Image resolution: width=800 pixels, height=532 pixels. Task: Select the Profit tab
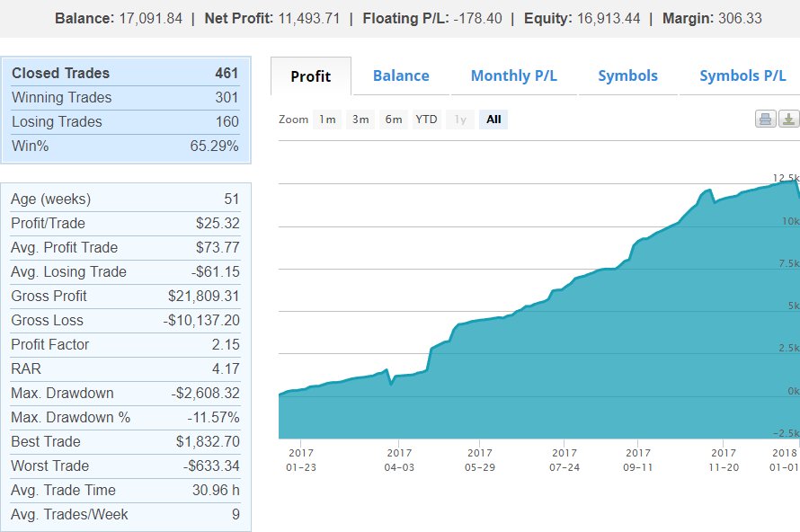[x=310, y=76]
